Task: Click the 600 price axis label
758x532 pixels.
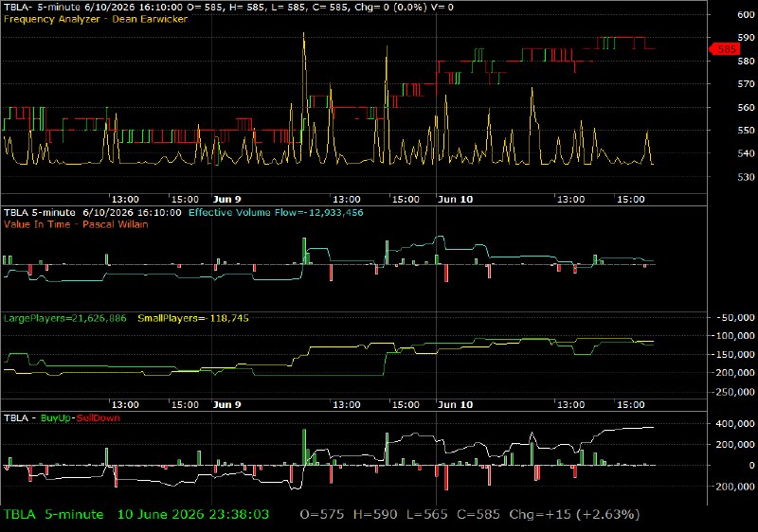Action: (746, 14)
